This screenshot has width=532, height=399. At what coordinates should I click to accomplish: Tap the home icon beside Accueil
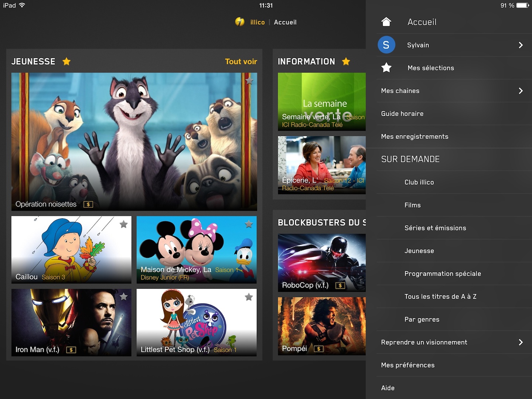pos(386,22)
